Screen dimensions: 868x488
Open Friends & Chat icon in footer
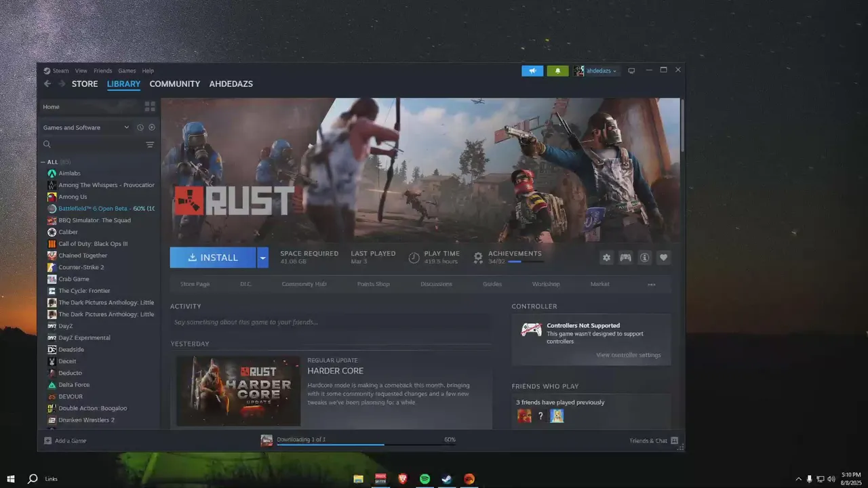675,441
